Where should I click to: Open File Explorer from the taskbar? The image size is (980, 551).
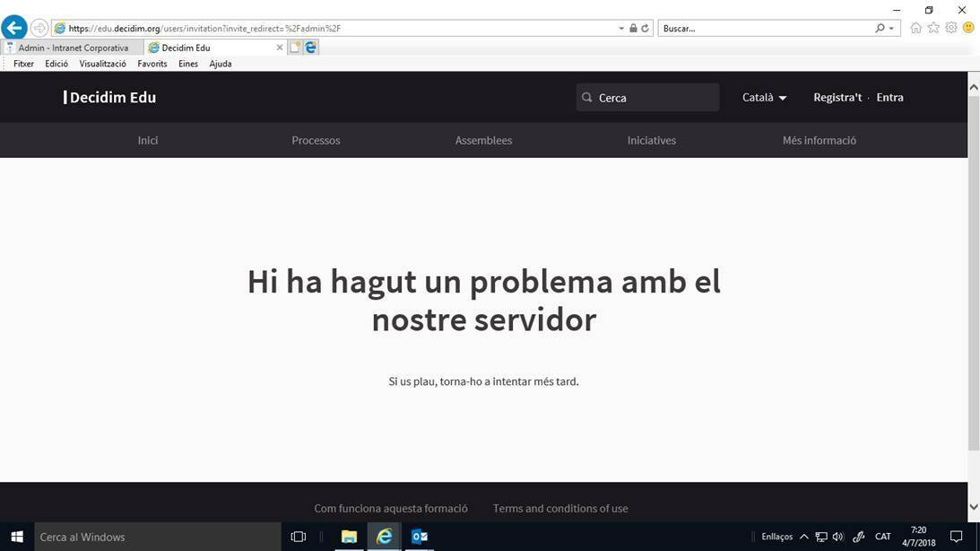pos(349,537)
